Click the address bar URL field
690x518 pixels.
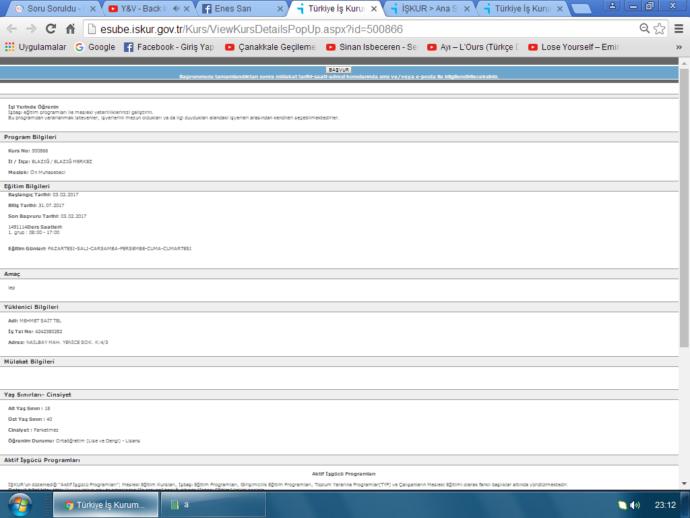[x=361, y=29]
